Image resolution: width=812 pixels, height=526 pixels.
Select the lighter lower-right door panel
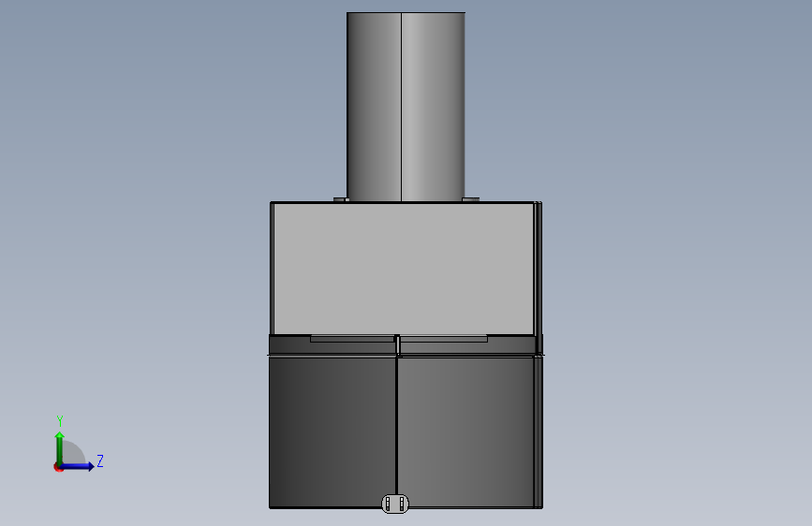point(465,431)
